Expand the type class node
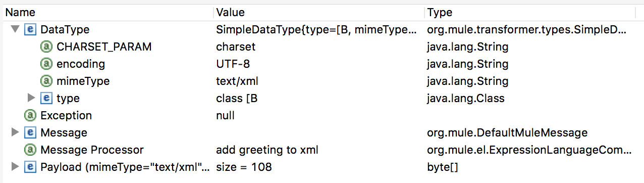644x183 pixels. point(31,98)
